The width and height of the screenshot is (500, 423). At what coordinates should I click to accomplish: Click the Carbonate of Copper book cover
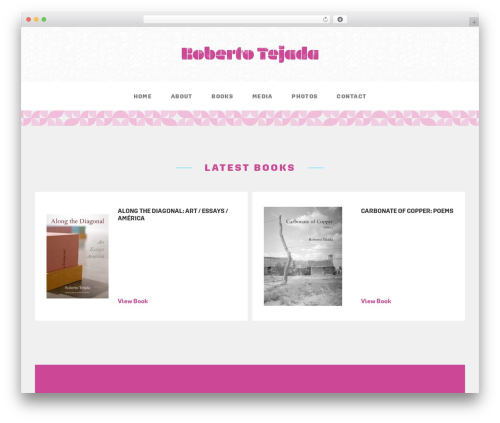(303, 256)
